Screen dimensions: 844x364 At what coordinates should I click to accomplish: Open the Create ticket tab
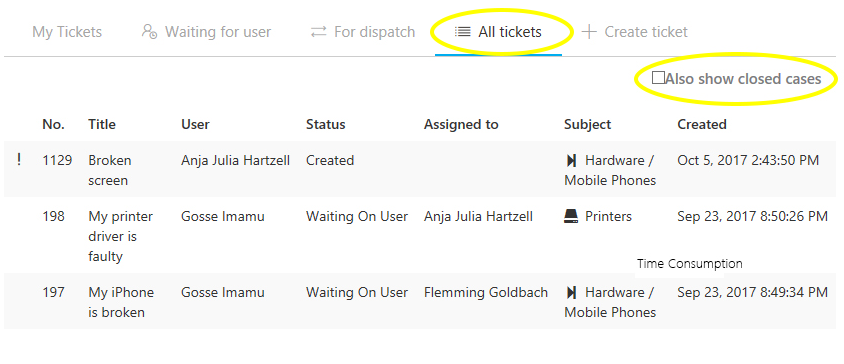tap(635, 32)
